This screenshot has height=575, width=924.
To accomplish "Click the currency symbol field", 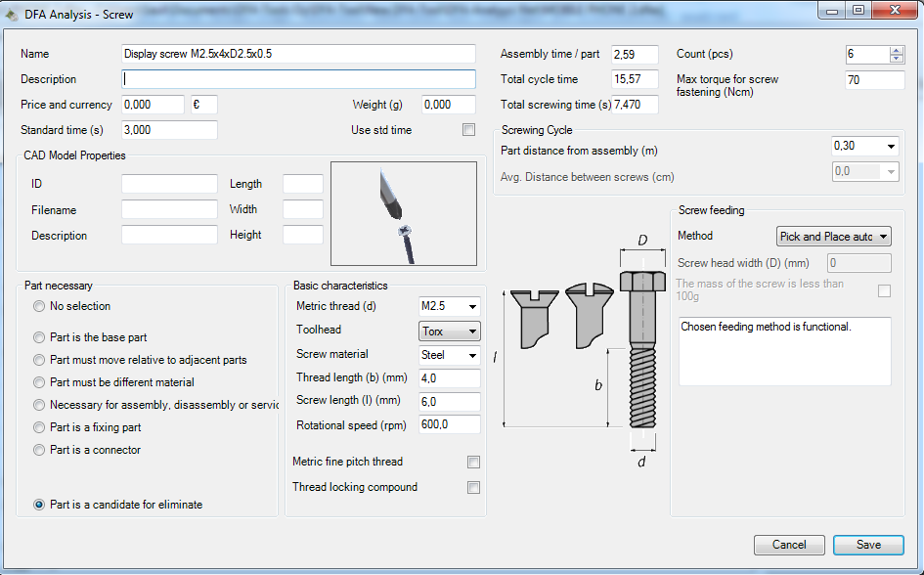I will click(204, 105).
